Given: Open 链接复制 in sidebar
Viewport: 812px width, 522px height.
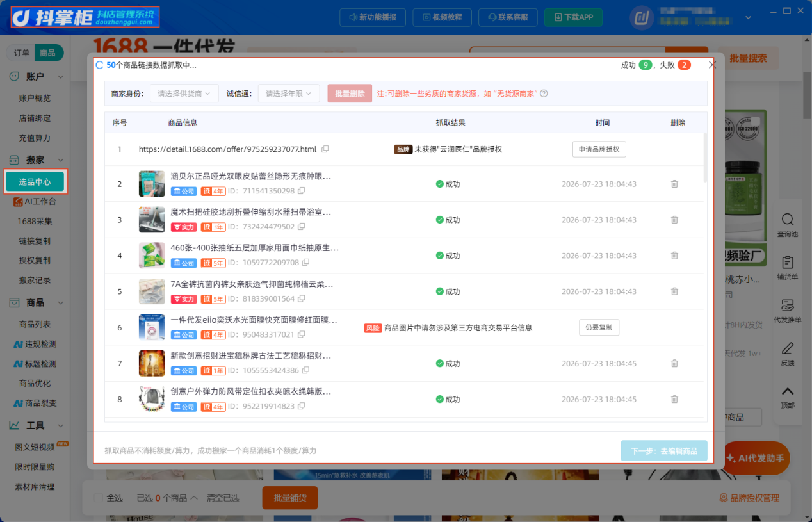Looking at the screenshot, I should tap(35, 241).
